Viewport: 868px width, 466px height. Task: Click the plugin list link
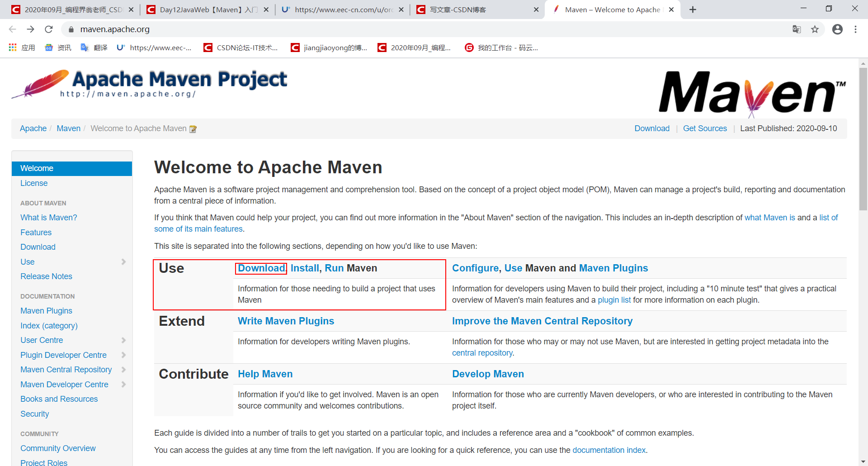pyautogui.click(x=614, y=300)
